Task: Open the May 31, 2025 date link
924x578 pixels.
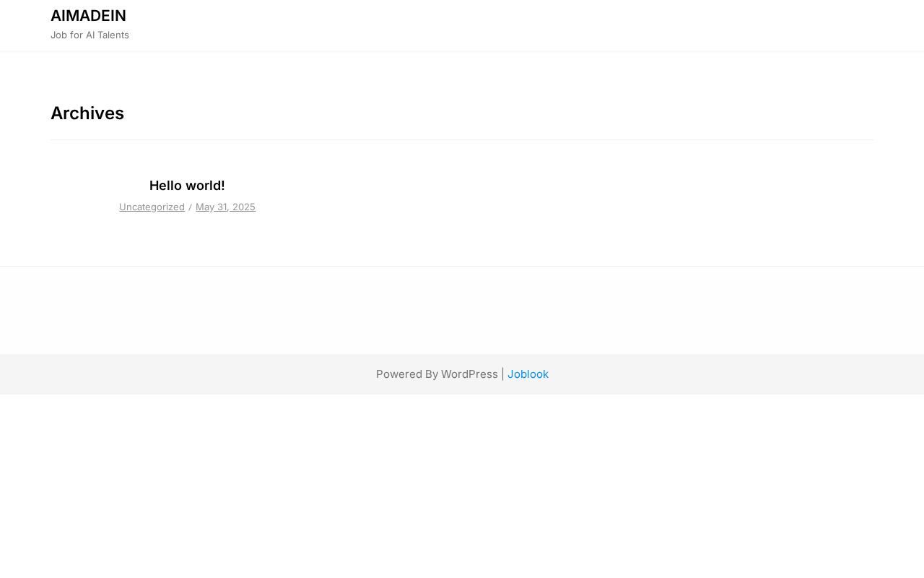Action: pyautogui.click(x=225, y=207)
